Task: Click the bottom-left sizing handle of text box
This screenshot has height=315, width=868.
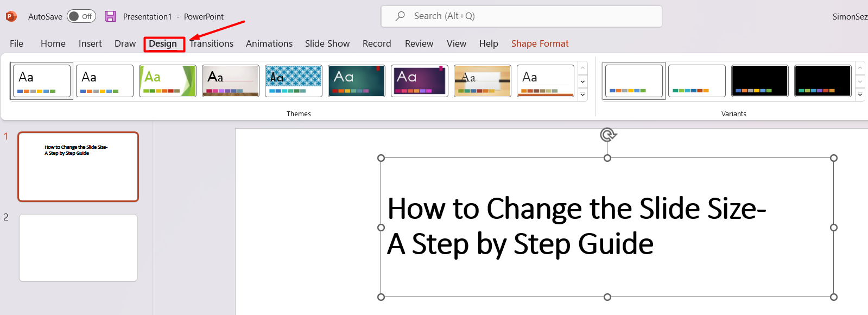Action: tap(381, 297)
